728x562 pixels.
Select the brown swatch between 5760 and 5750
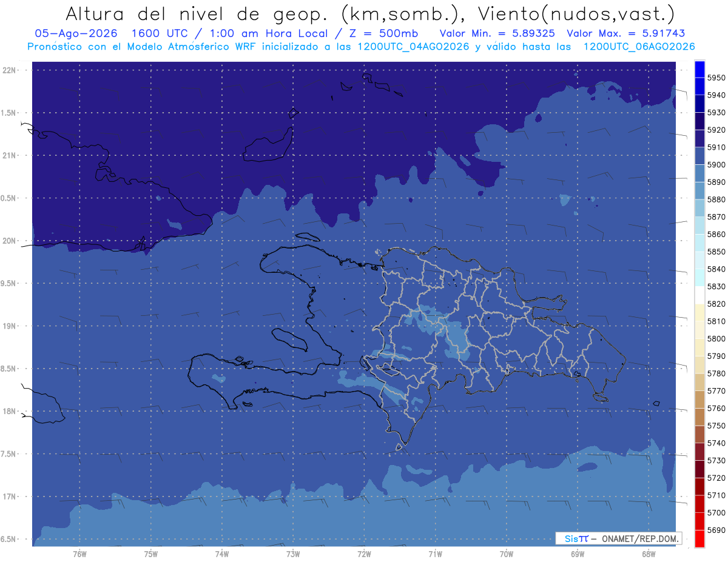699,416
